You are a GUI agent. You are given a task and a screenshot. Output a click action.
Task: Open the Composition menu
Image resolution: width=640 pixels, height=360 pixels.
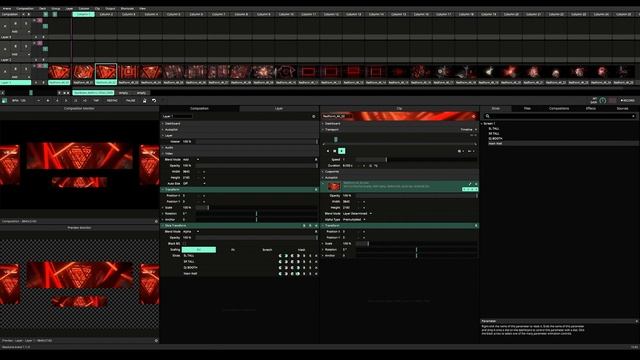[25, 8]
